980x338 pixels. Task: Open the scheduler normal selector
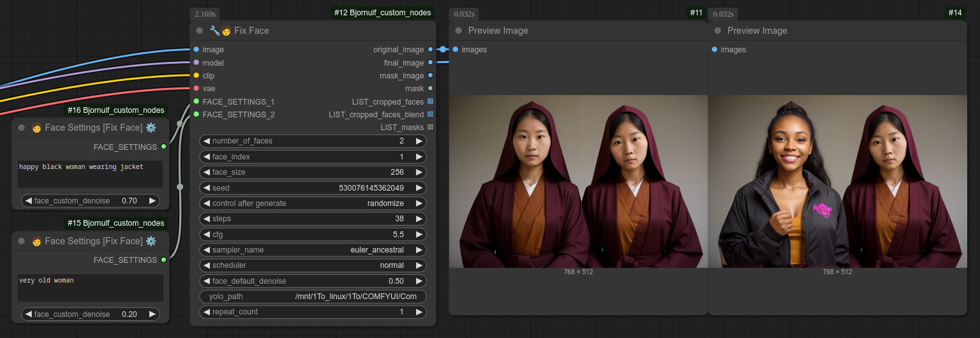coord(313,265)
